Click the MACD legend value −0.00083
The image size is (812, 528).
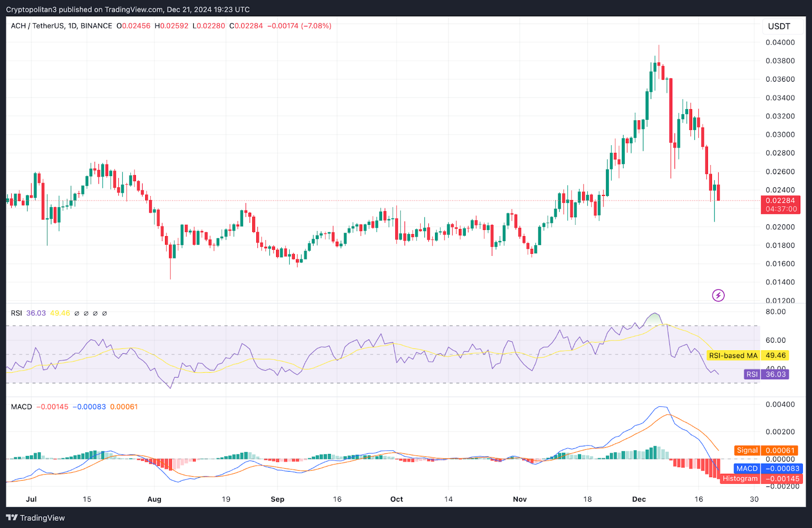tap(89, 407)
